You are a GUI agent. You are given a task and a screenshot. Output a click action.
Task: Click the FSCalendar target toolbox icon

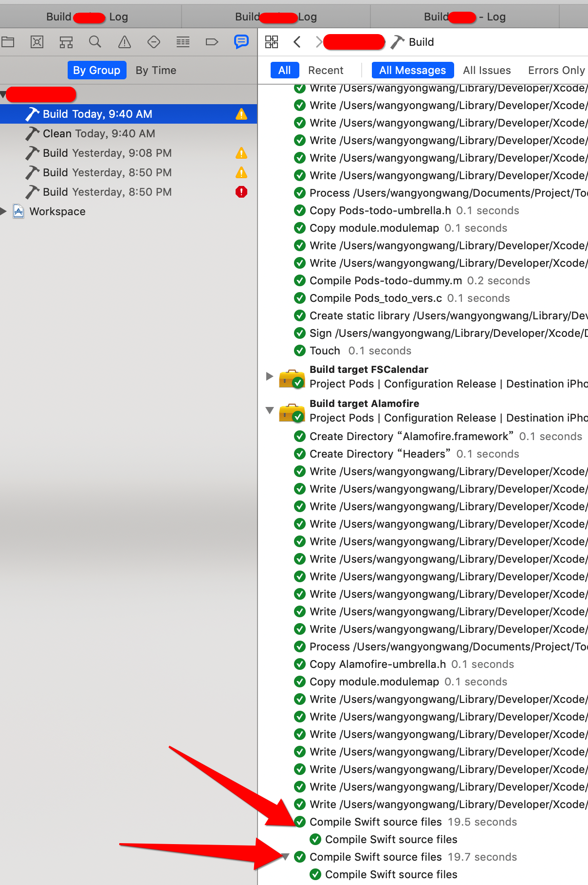[x=292, y=378]
